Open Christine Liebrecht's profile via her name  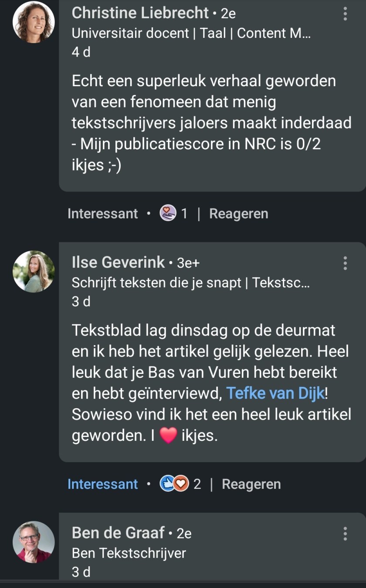coord(140,13)
